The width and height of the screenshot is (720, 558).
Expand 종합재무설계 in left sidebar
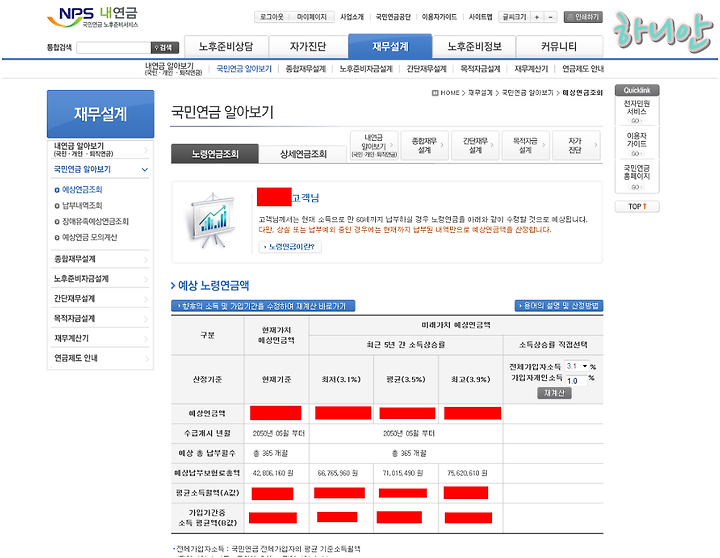tap(100, 259)
